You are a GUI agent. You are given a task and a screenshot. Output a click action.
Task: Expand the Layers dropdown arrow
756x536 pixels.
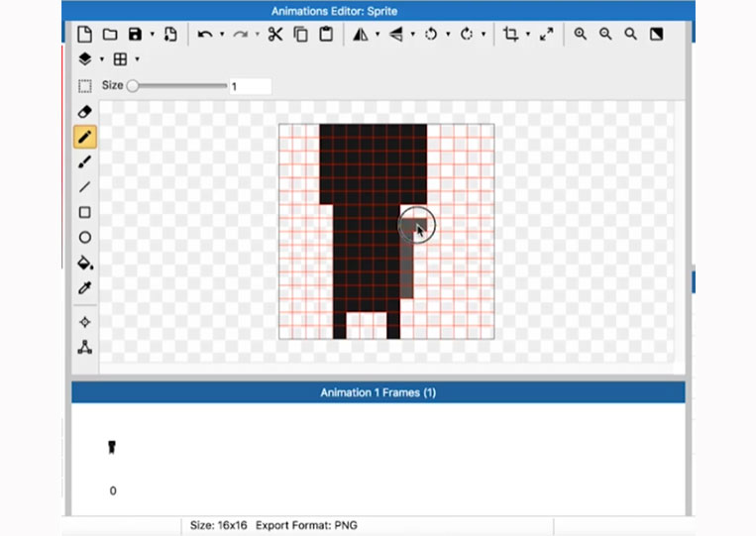pyautogui.click(x=102, y=59)
